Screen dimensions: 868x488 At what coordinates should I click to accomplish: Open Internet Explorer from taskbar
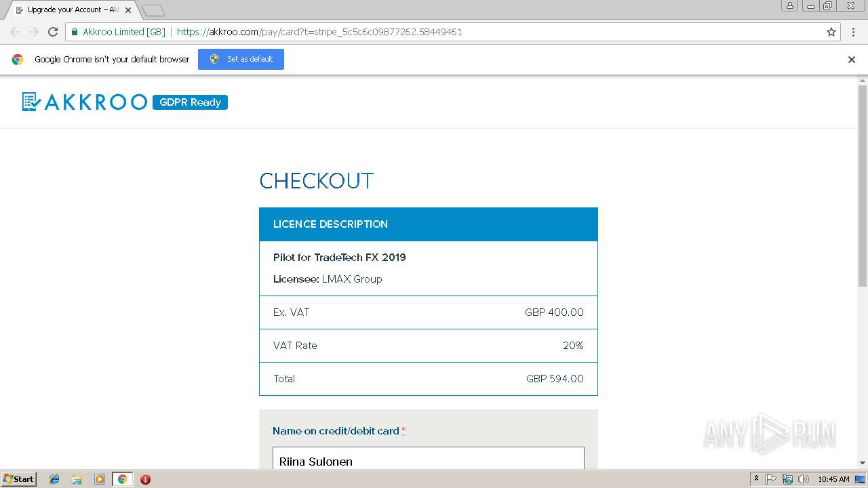pyautogui.click(x=54, y=479)
